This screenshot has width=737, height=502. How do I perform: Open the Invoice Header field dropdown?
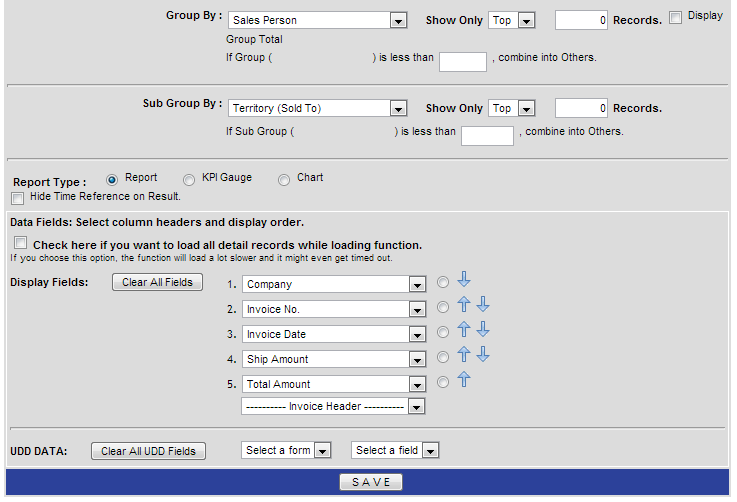pos(334,407)
